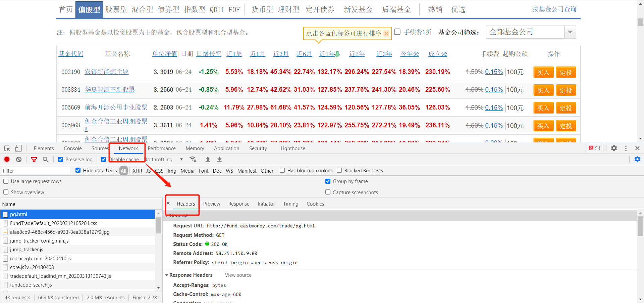Open DevTools more options menu icon

pos(626,148)
